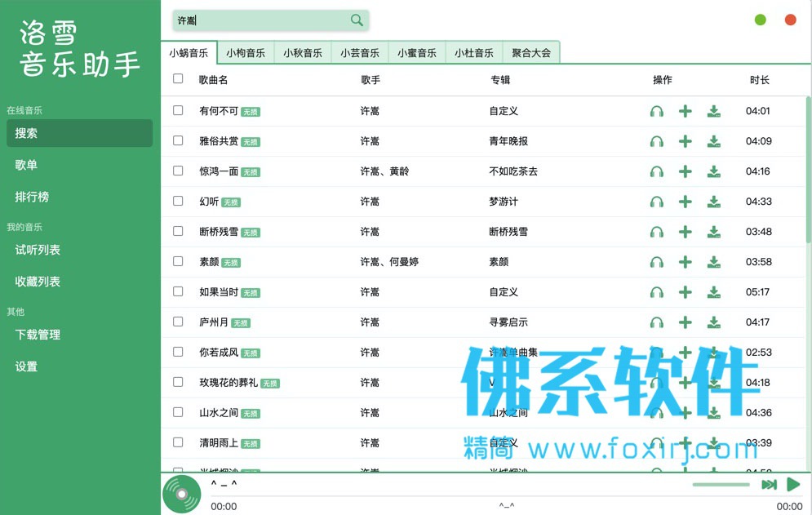Screen dimensions: 812x515
Task: Select the 素颜 row checkbox
Action: coord(178,261)
